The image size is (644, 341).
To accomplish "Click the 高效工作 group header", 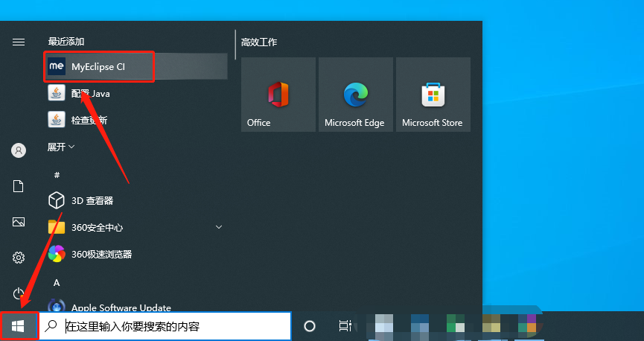I will pyautogui.click(x=259, y=42).
